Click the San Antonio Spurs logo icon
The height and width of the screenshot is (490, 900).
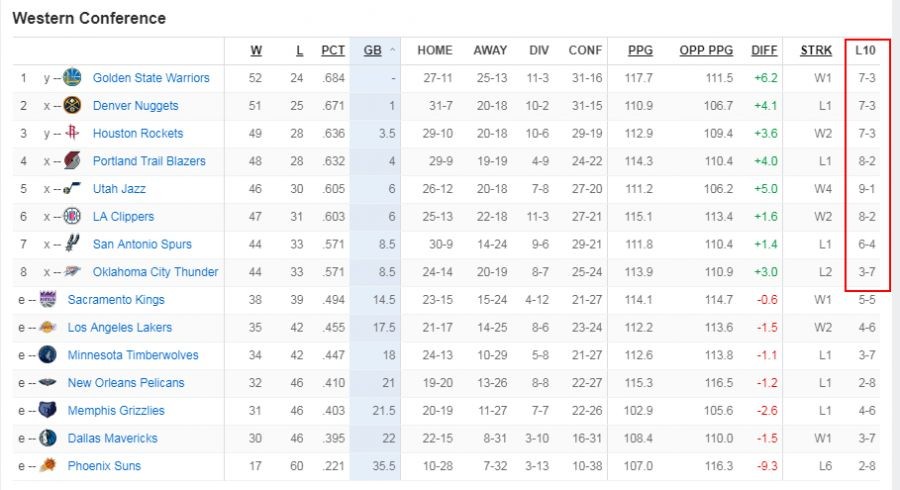[x=71, y=244]
